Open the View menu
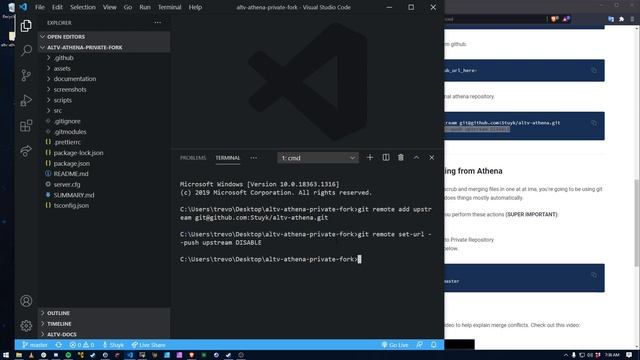 tap(109, 7)
